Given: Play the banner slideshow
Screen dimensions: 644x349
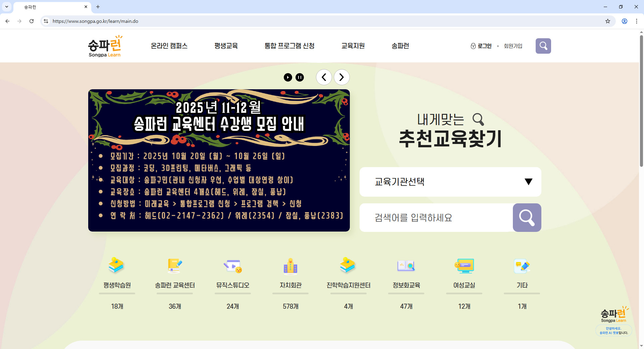Looking at the screenshot, I should point(288,78).
